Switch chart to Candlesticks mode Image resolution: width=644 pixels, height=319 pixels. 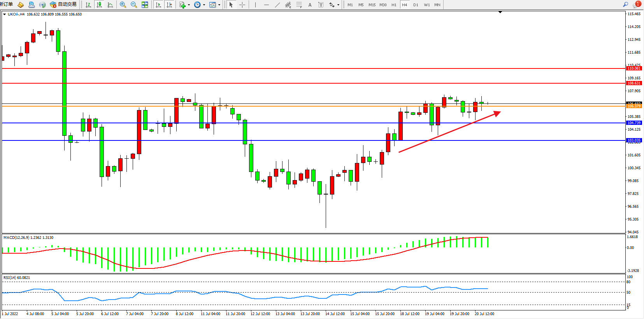[x=99, y=5]
